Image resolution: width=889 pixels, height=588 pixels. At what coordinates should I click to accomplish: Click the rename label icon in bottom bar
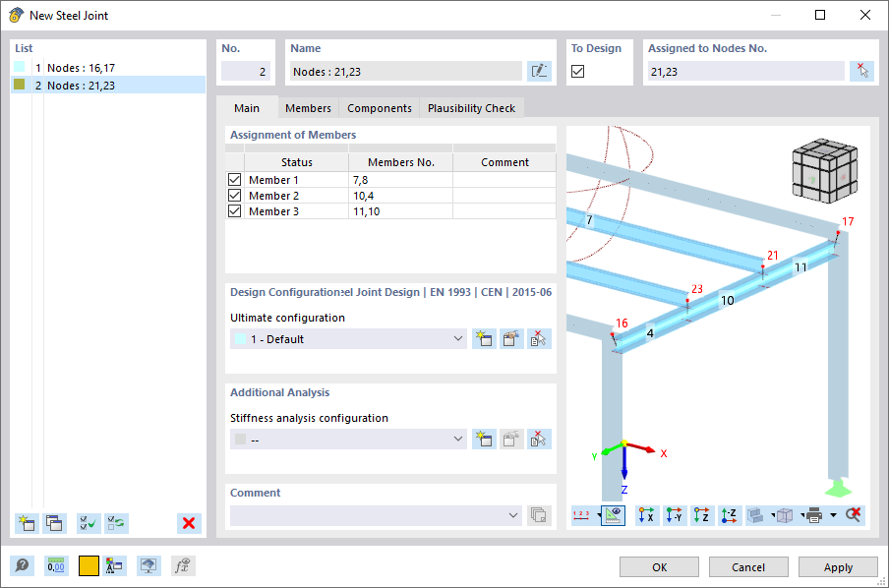click(x=114, y=566)
